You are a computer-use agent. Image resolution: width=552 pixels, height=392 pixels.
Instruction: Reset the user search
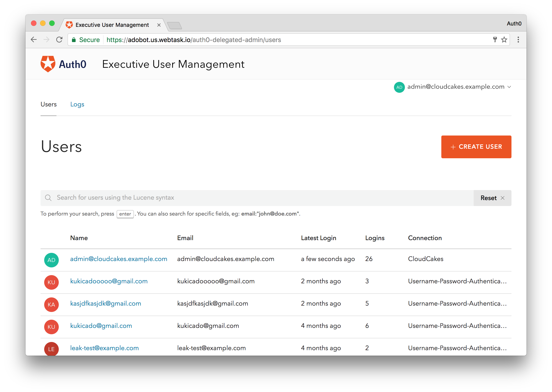pyautogui.click(x=492, y=198)
